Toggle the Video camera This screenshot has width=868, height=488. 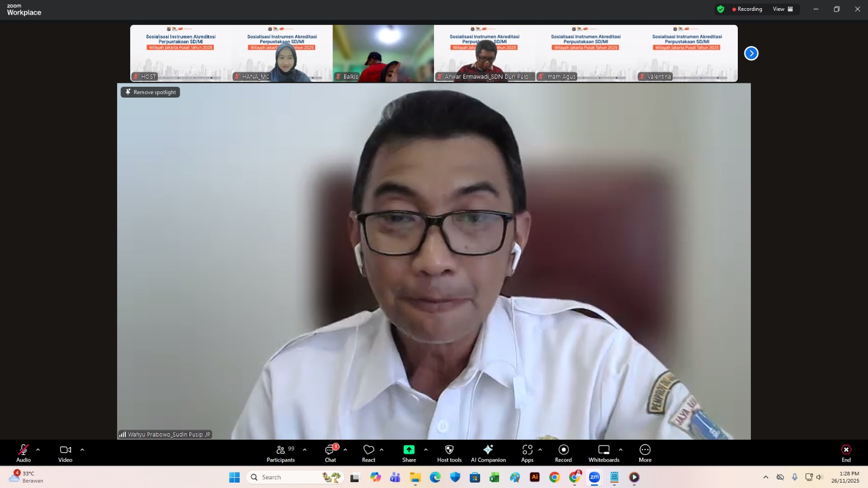(x=65, y=453)
